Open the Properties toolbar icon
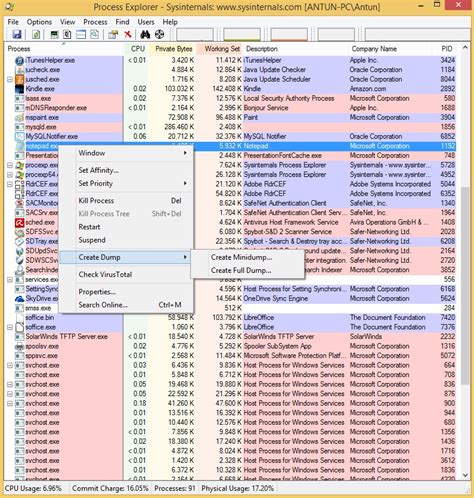 tap(113, 34)
